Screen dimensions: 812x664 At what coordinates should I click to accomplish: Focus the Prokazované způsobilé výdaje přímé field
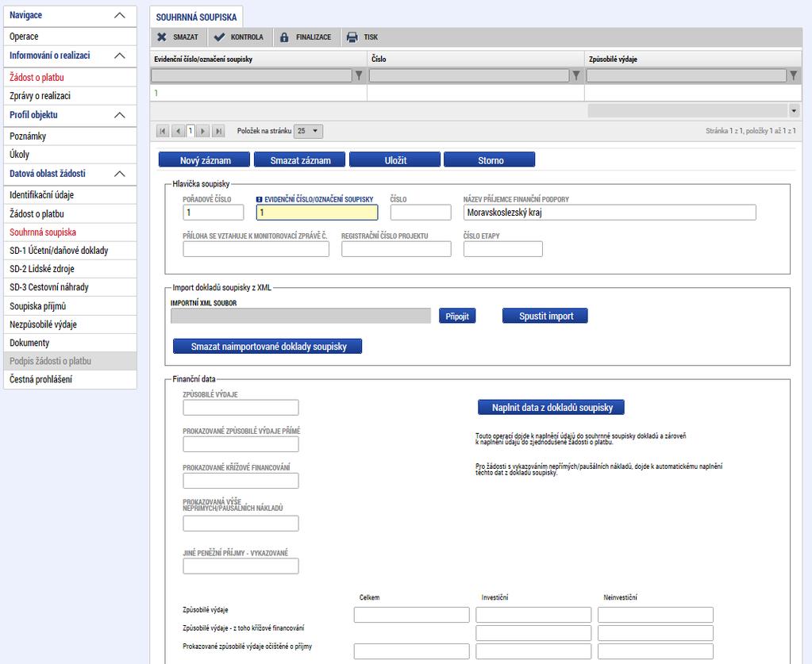pyautogui.click(x=241, y=444)
